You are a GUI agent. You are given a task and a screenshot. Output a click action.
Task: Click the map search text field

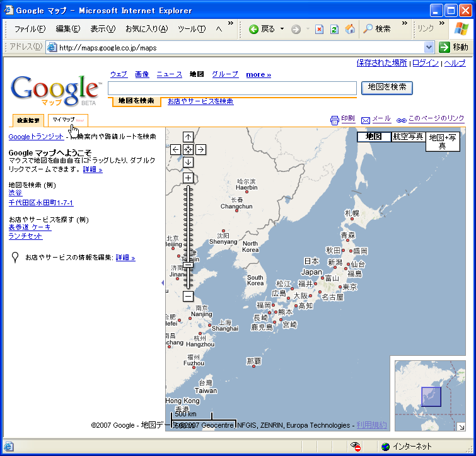[232, 88]
